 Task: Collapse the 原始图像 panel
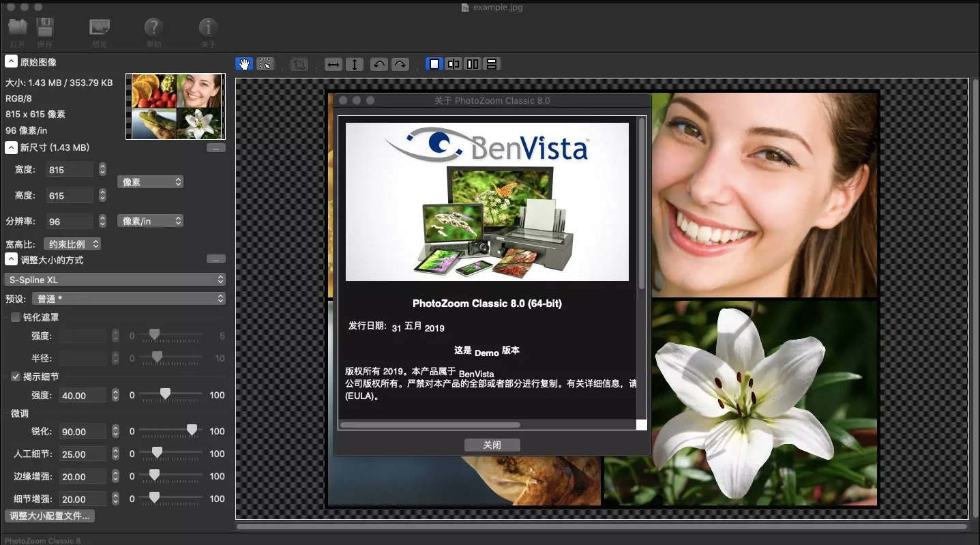(x=10, y=61)
